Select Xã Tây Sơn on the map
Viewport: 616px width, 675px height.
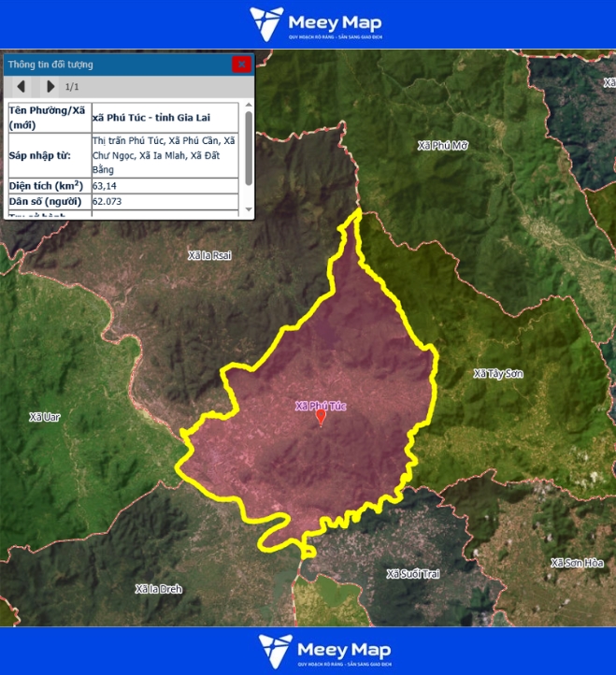[x=498, y=374]
